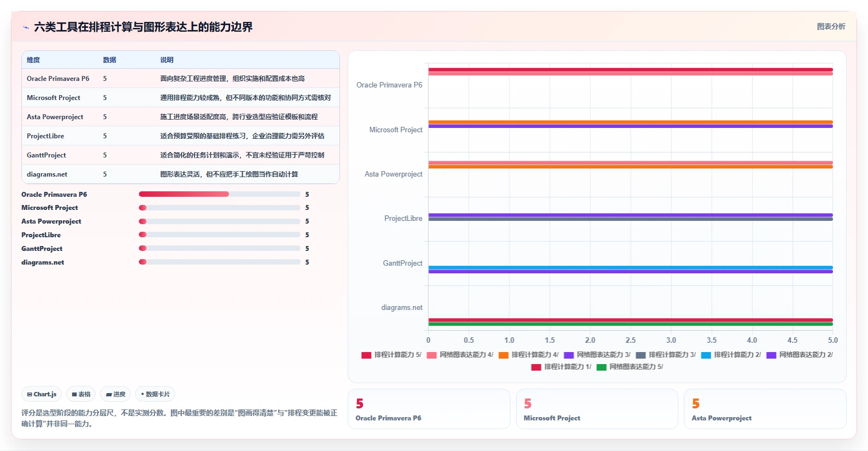Image resolution: width=868 pixels, height=451 pixels.
Task: Click description 施工进度场景适配度高 in table
Action: pos(239,117)
